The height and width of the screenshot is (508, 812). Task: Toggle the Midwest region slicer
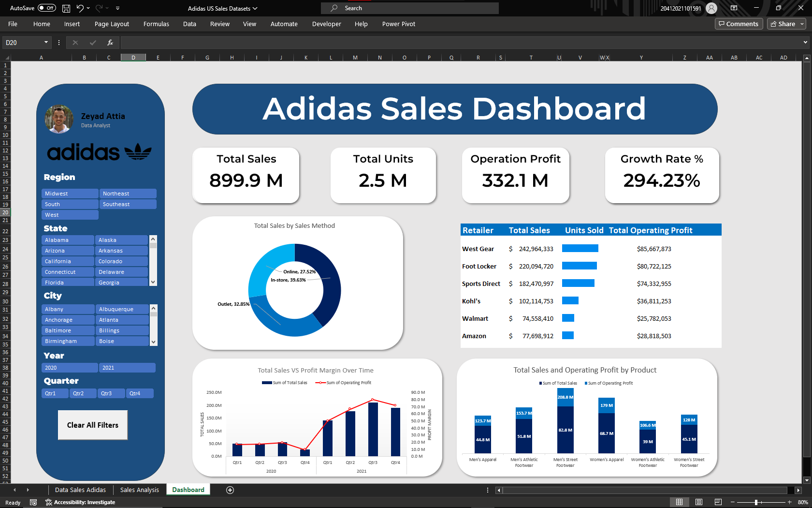[70, 194]
